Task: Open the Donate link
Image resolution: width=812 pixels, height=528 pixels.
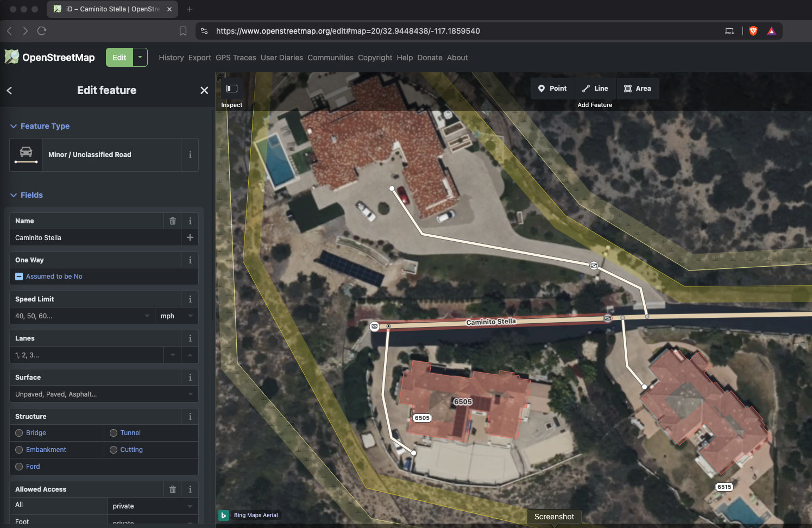Action: pyautogui.click(x=430, y=58)
